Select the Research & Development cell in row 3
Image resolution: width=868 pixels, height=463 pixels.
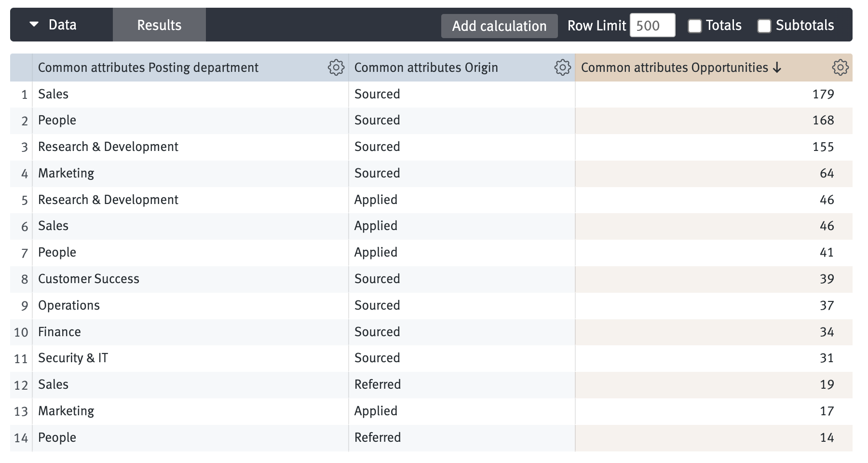[108, 147]
